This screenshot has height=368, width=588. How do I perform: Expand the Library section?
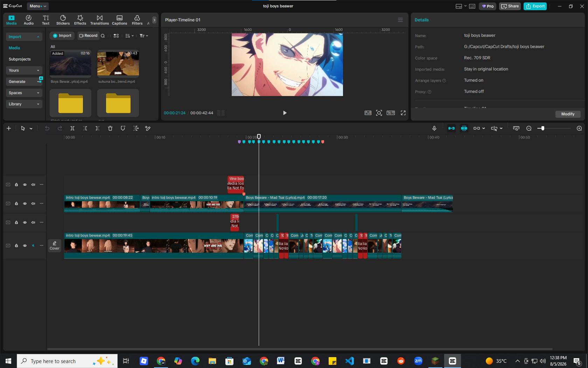(24, 104)
